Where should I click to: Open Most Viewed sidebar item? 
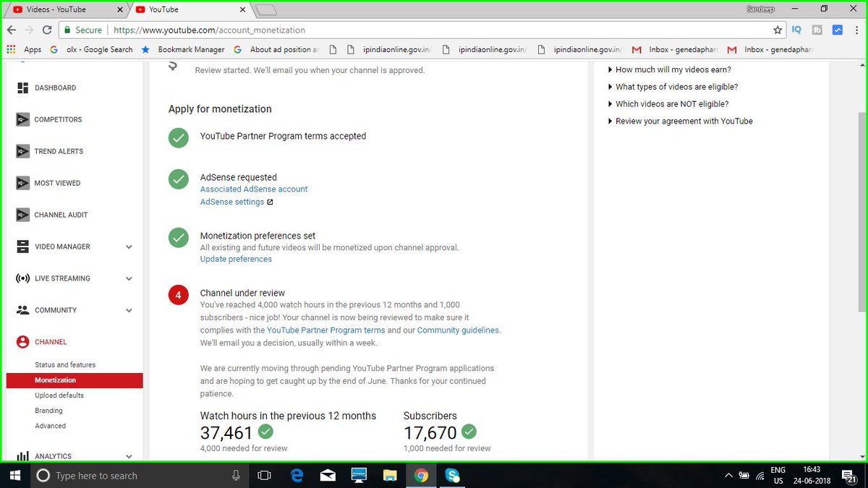[57, 183]
